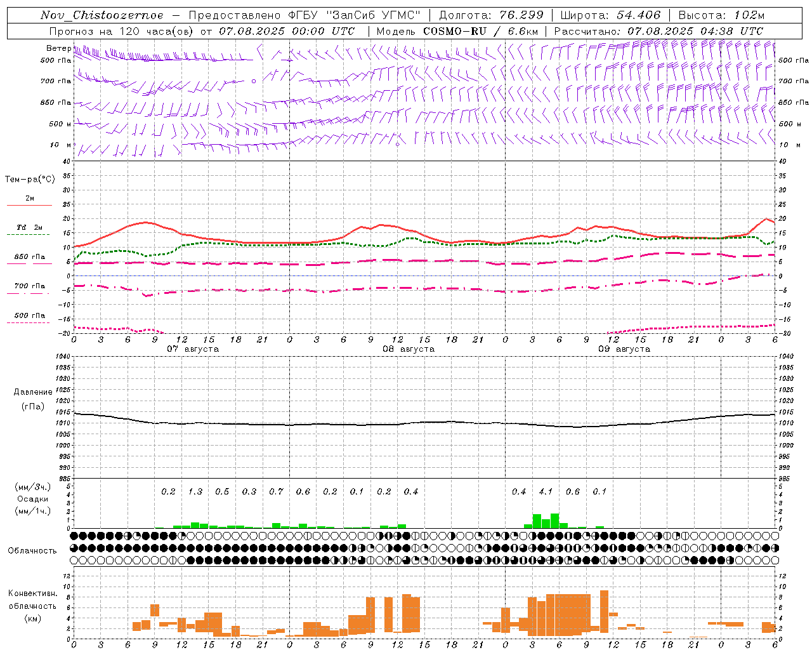Click the 700 гПа temperature legend entry
This screenshot has height=650, width=812.
[30, 286]
